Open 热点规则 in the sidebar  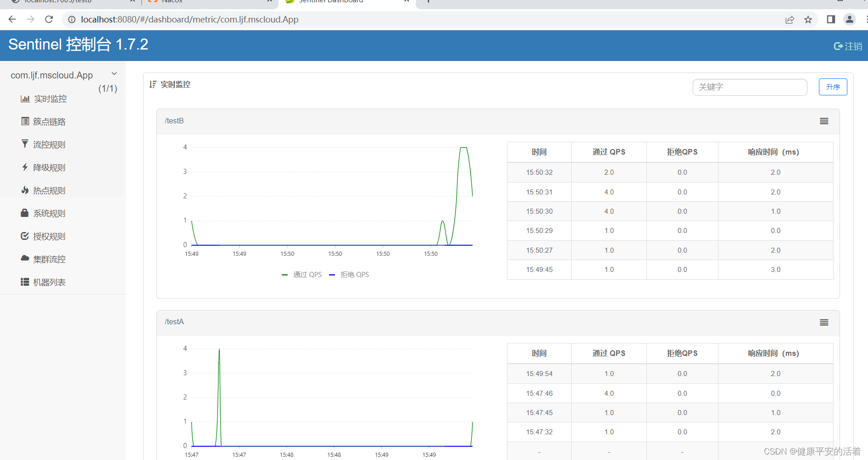pos(49,190)
